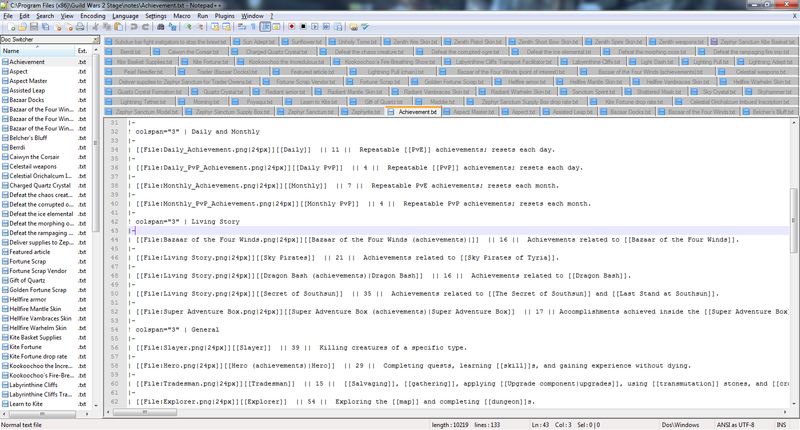This screenshot has height=430, width=800.
Task: Click Dos\Windows in status bar
Action: [680, 424]
